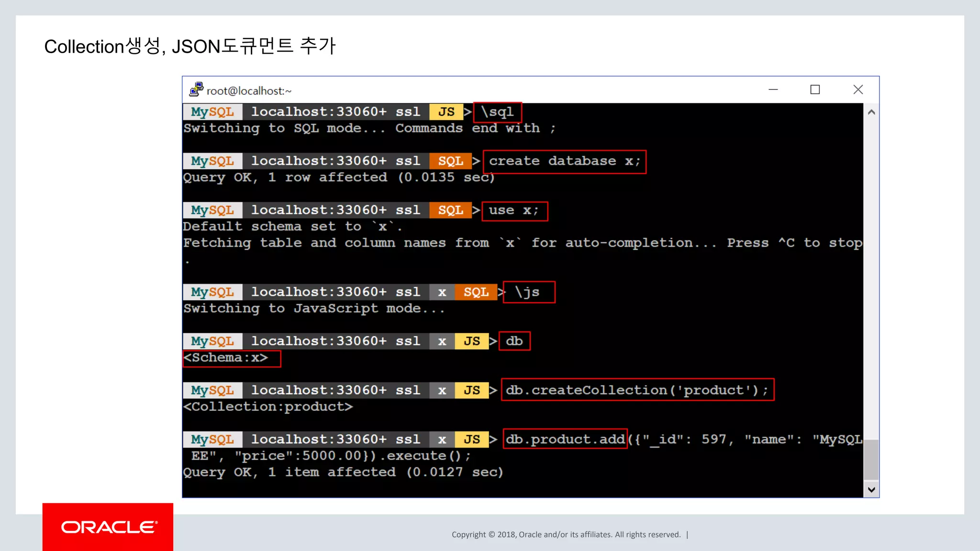This screenshot has height=551, width=980.
Task: Close the root@localhost terminal window
Action: click(x=858, y=89)
